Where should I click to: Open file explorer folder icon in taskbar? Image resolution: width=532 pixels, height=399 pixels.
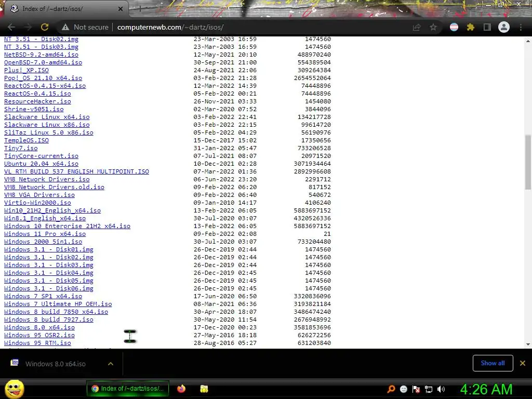204,389
